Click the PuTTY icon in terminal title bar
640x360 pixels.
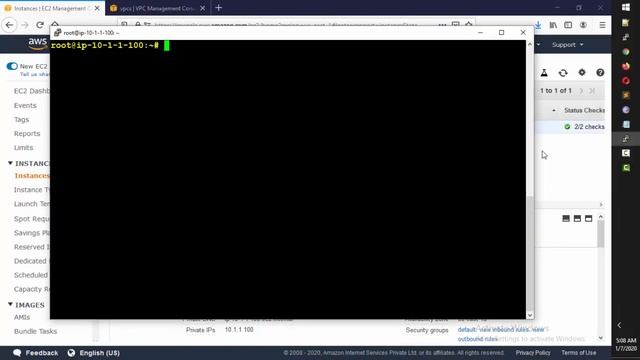click(57, 32)
